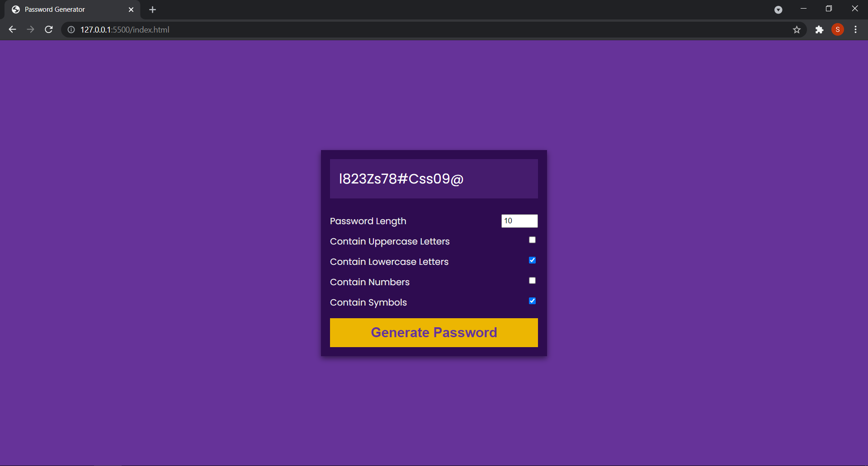Reload the Password Generator page

(48, 29)
